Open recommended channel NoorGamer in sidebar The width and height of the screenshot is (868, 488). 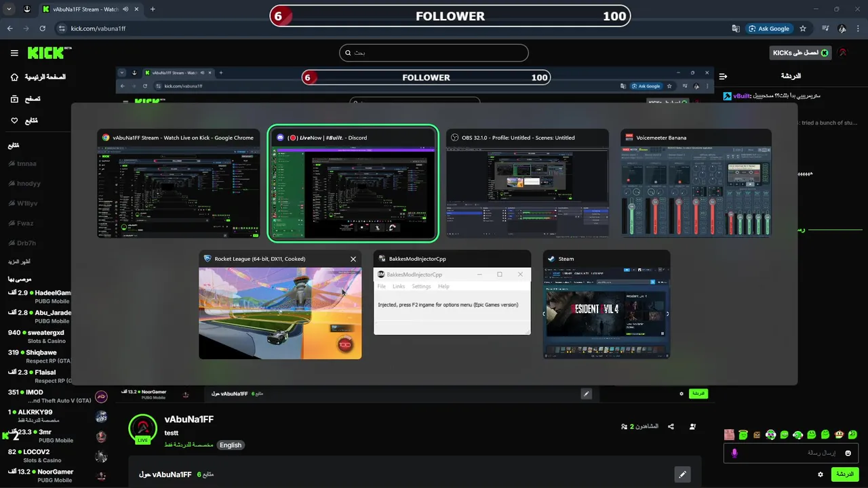point(58,476)
